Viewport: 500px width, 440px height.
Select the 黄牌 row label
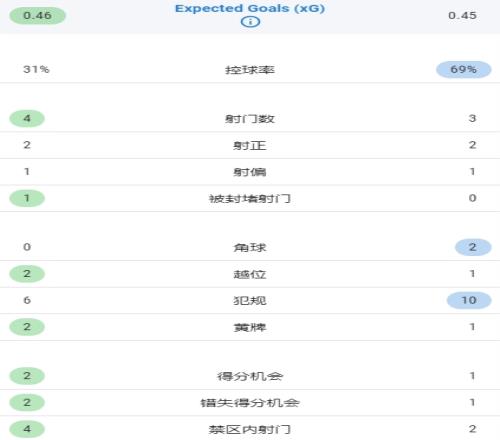tap(250, 328)
